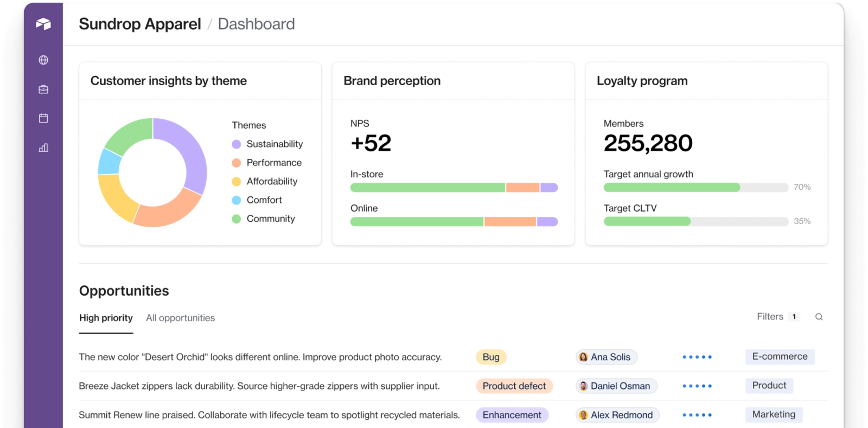The image size is (868, 428).
Task: Click Ana Solis avatar icon
Action: coord(583,357)
